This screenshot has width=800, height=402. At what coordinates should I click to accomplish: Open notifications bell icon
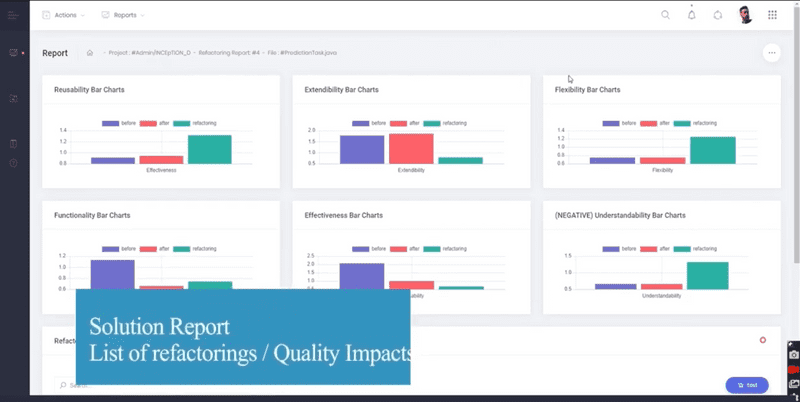[692, 15]
